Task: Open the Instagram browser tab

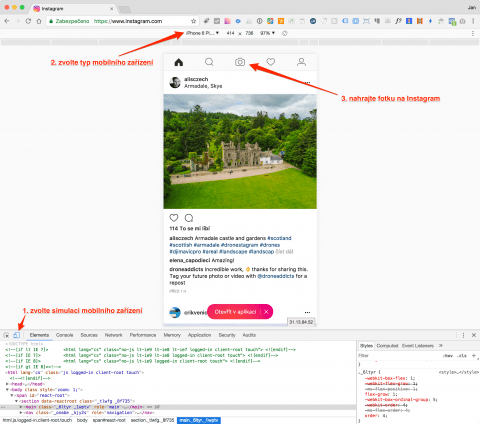Action: [x=73, y=8]
